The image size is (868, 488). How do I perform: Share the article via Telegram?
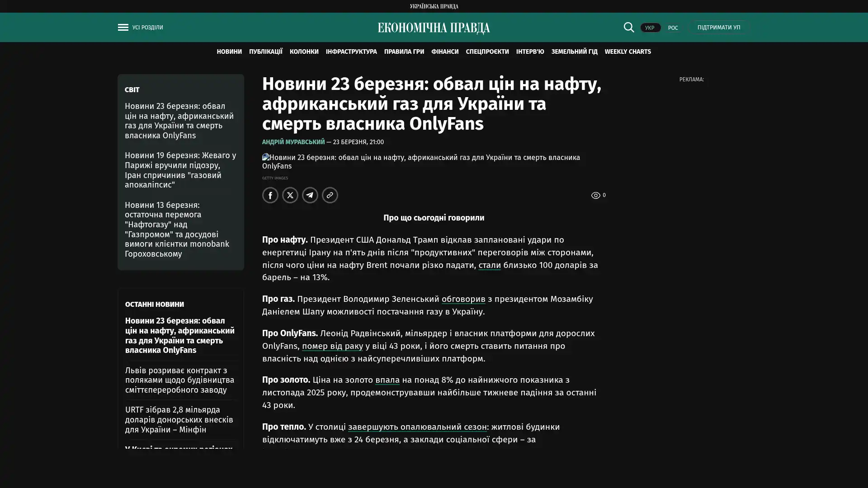[310, 195]
